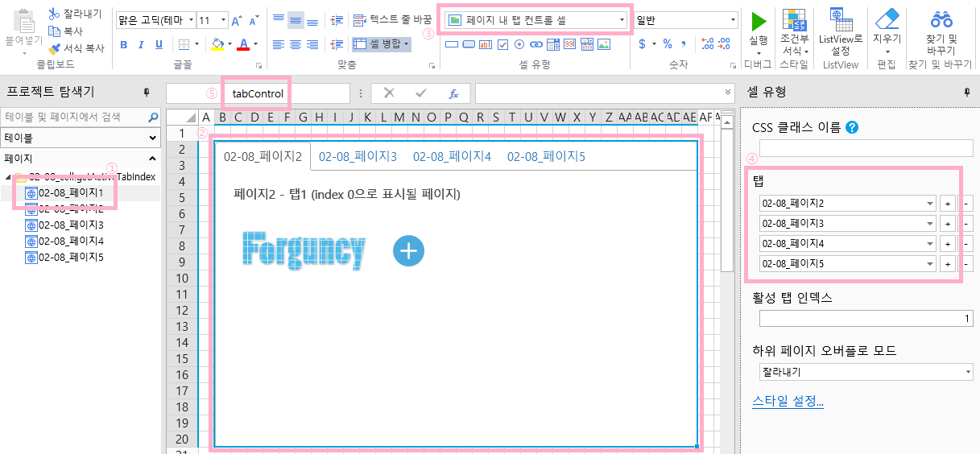
Task: Open the Find and Replace binoculars tool
Action: click(x=941, y=20)
